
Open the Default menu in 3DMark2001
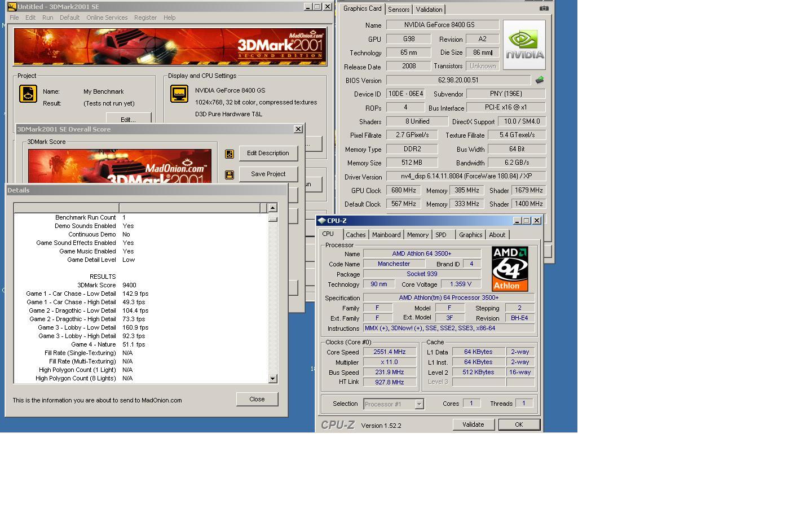pyautogui.click(x=70, y=17)
